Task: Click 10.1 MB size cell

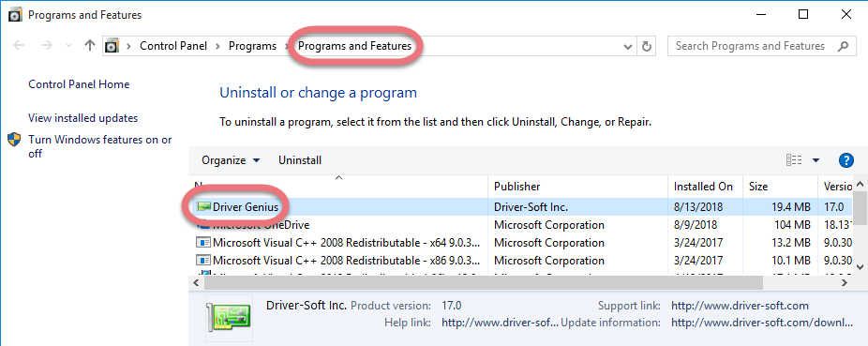Action: click(x=790, y=260)
